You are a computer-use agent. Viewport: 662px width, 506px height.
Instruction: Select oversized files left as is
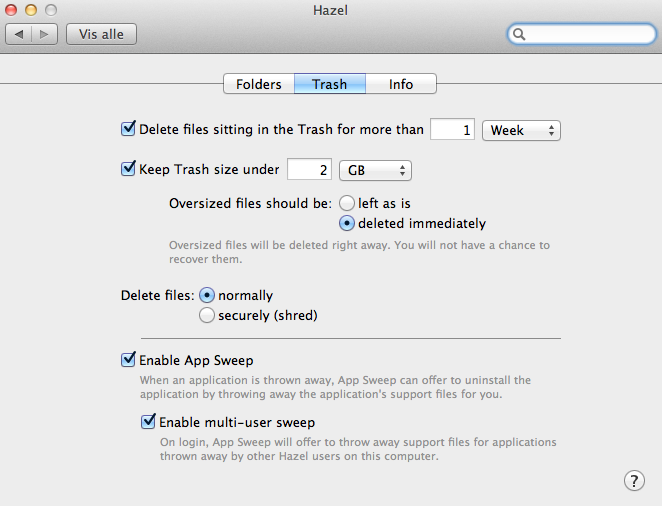[x=348, y=202]
